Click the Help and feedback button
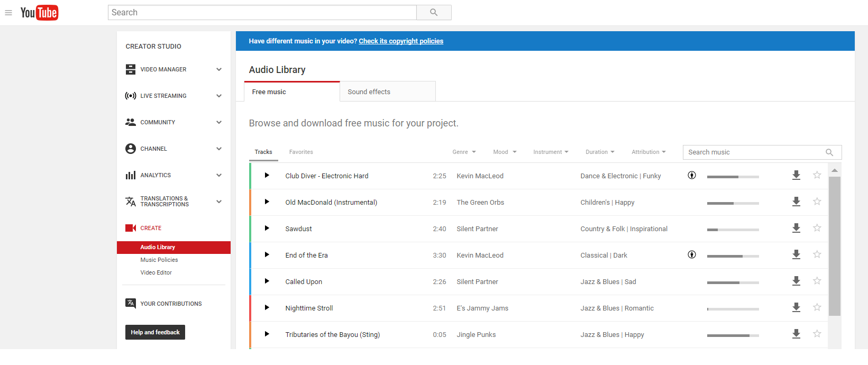 point(155,332)
